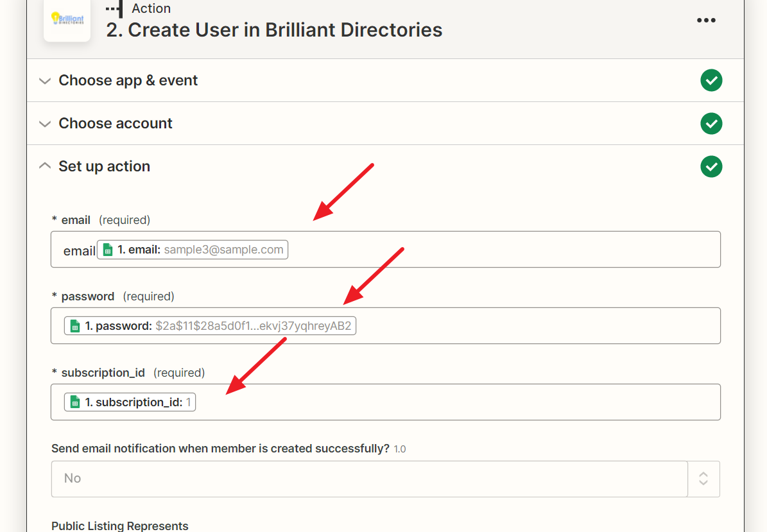The width and height of the screenshot is (767, 532).
Task: Click the 'Send email notification' question label
Action: (220, 449)
